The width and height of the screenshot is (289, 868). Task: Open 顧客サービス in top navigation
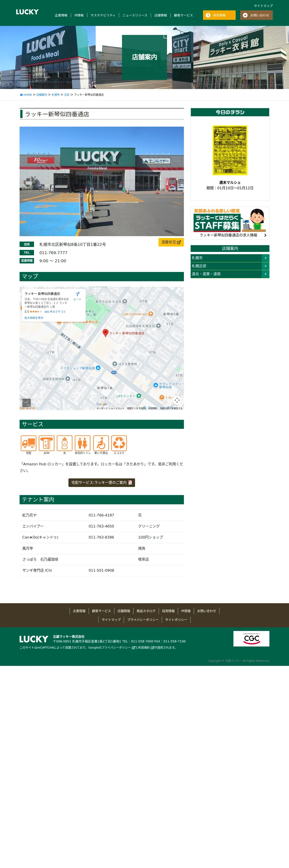click(183, 15)
